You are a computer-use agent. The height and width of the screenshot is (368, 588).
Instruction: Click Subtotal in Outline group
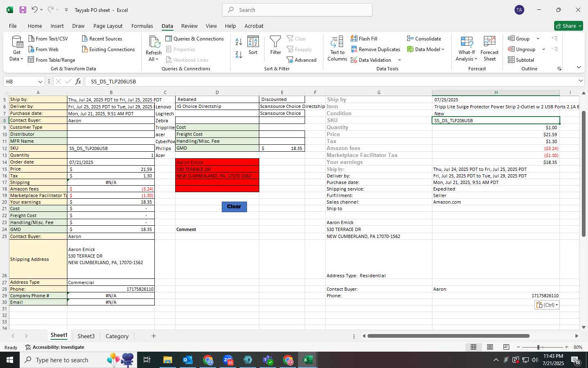point(521,60)
